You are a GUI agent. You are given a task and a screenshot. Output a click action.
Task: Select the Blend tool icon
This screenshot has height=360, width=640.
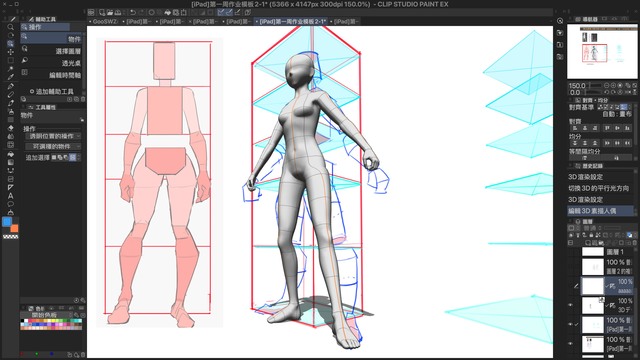(11, 137)
